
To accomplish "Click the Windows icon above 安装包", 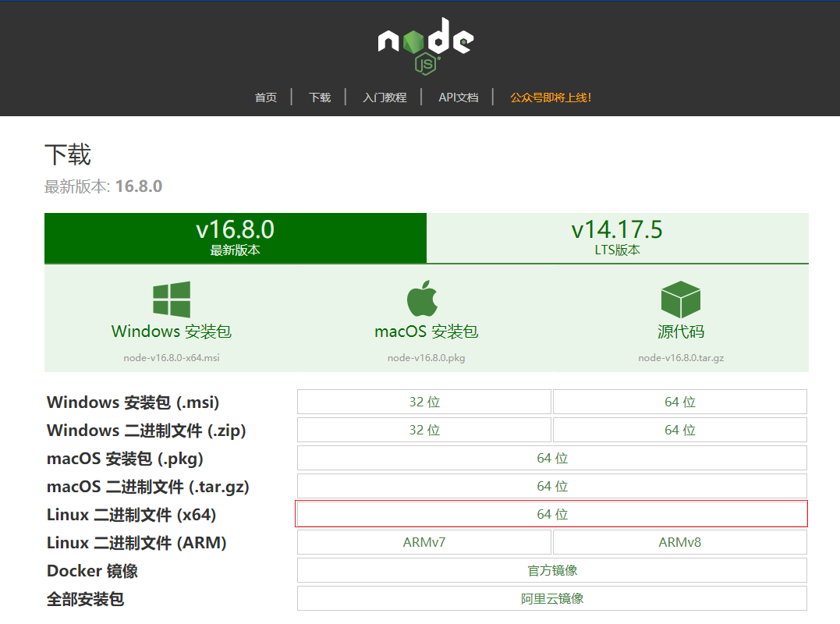I will tap(170, 298).
